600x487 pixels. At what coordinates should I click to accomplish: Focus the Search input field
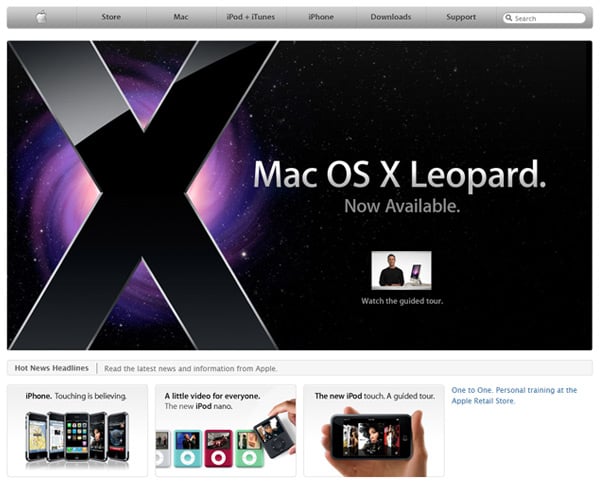[x=544, y=18]
